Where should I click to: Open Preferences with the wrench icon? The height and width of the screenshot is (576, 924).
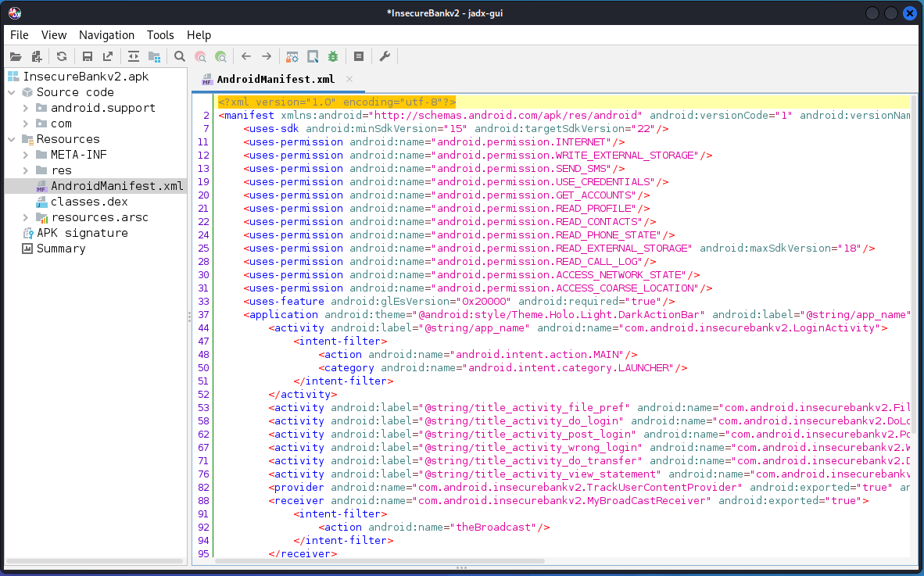tap(385, 56)
